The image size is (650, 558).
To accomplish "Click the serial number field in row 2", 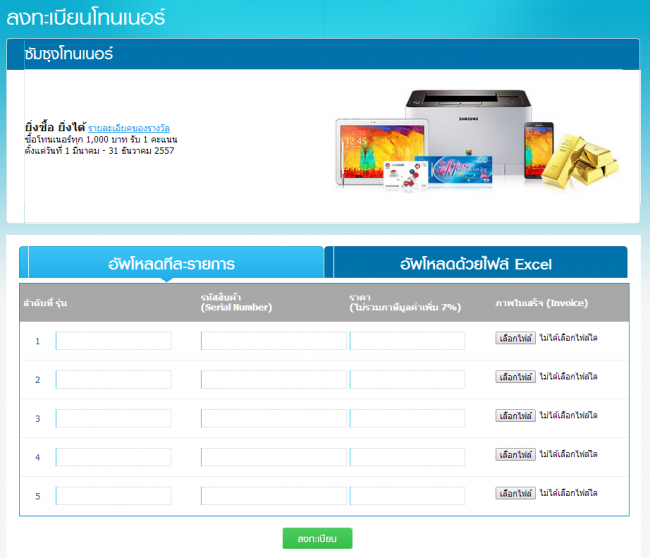I will (x=274, y=379).
